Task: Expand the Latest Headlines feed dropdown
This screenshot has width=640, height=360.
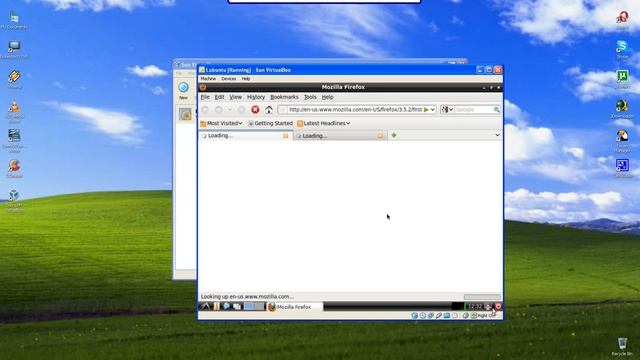Action: click(323, 123)
